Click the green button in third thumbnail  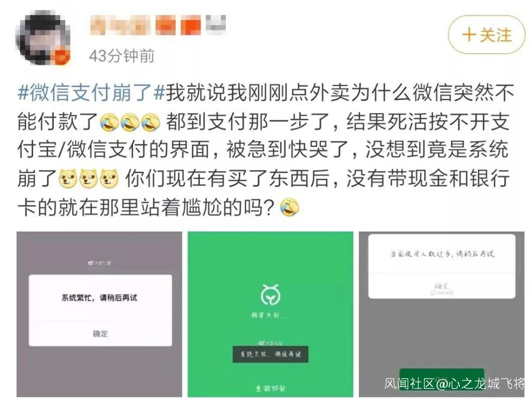point(442,379)
